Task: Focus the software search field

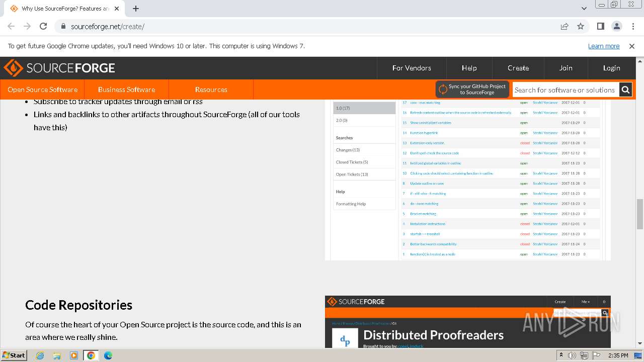Action: click(x=566, y=90)
